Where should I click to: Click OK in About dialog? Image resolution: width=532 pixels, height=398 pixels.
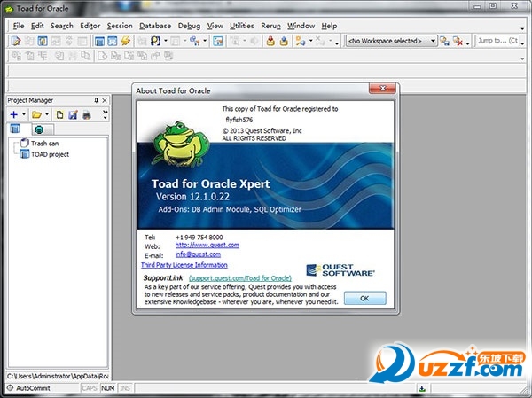[364, 298]
